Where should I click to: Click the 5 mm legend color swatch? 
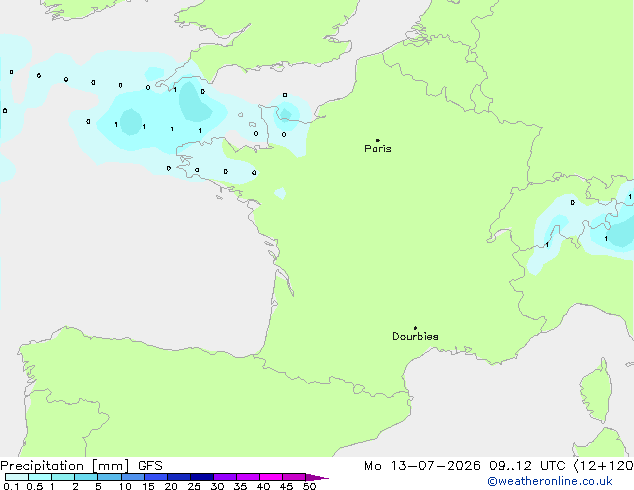(x=109, y=477)
